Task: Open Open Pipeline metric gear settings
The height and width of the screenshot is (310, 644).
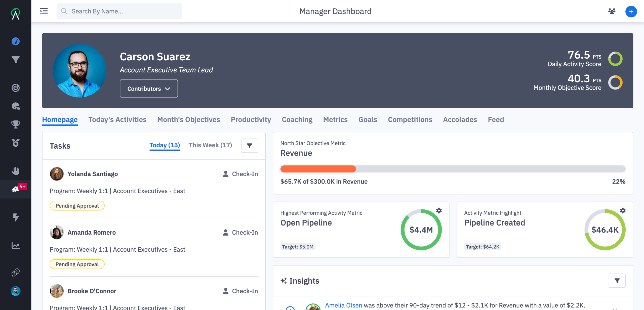Action: coord(439,210)
